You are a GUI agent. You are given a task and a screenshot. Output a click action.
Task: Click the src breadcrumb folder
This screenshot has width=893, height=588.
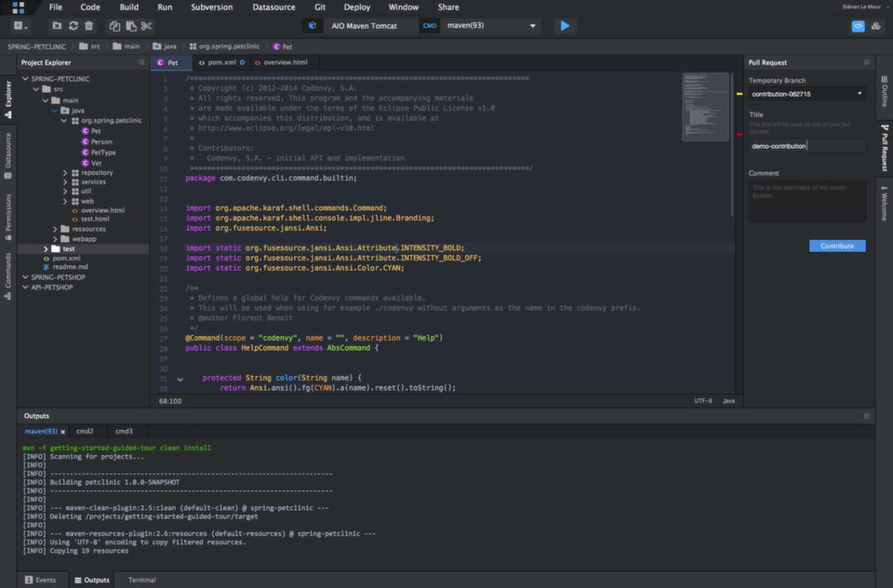(90, 47)
